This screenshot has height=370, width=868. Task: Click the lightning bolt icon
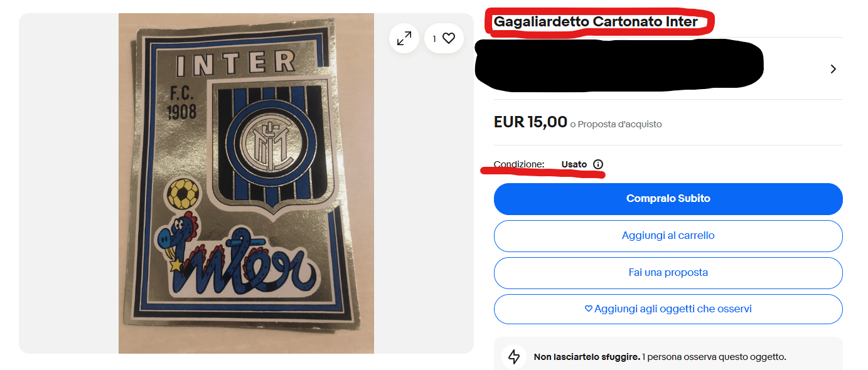(x=514, y=357)
